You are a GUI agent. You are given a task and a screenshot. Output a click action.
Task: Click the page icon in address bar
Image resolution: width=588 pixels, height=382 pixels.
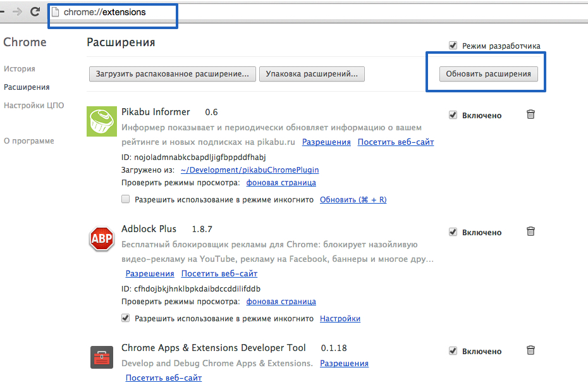coord(56,12)
